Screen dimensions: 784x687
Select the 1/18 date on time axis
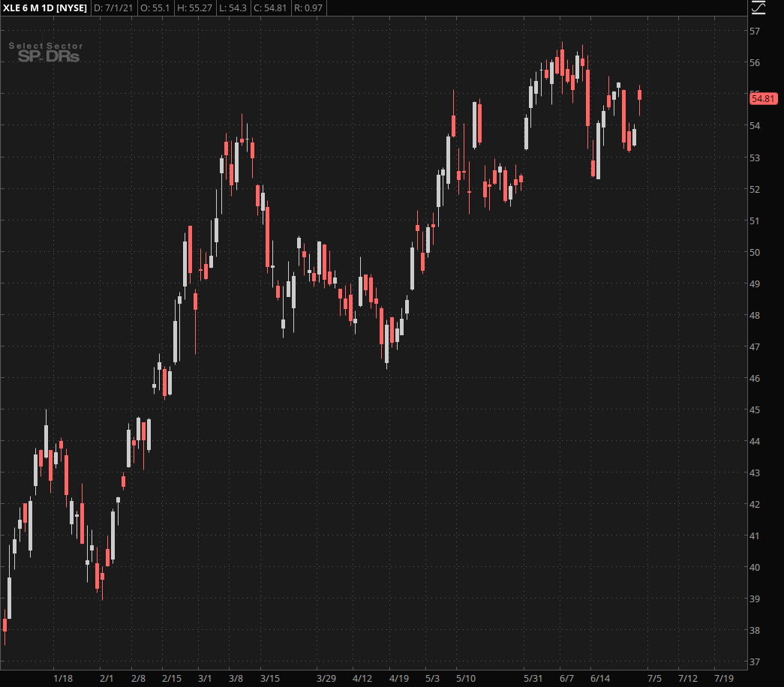pos(63,679)
